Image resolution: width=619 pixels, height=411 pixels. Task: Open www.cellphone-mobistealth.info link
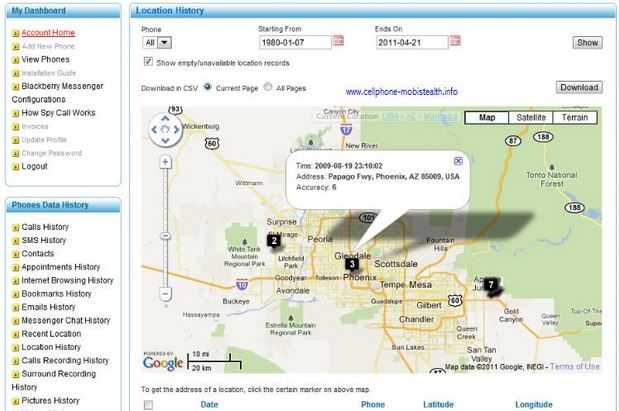pyautogui.click(x=401, y=92)
